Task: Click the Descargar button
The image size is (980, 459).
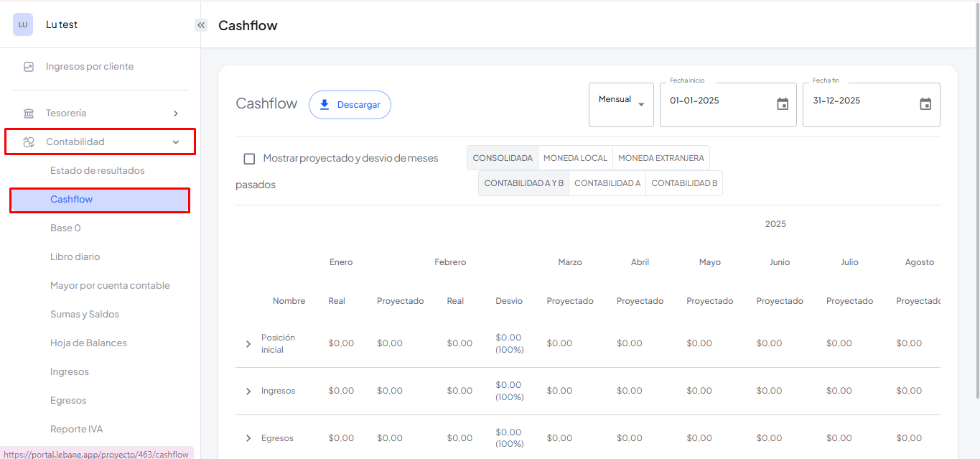Action: [350, 105]
